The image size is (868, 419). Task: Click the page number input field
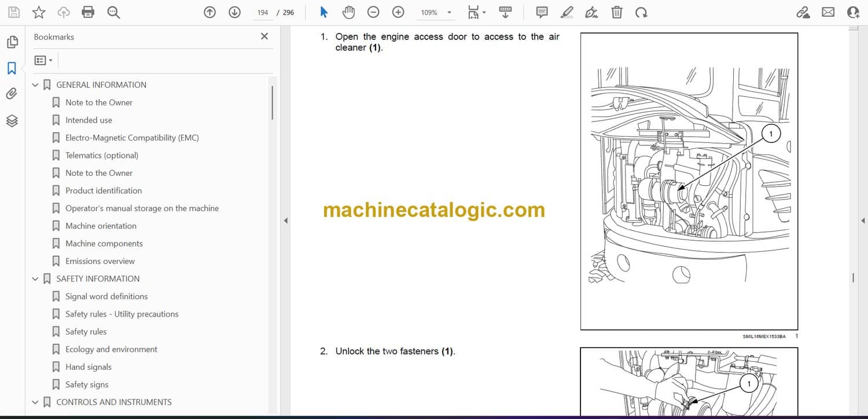tap(263, 12)
